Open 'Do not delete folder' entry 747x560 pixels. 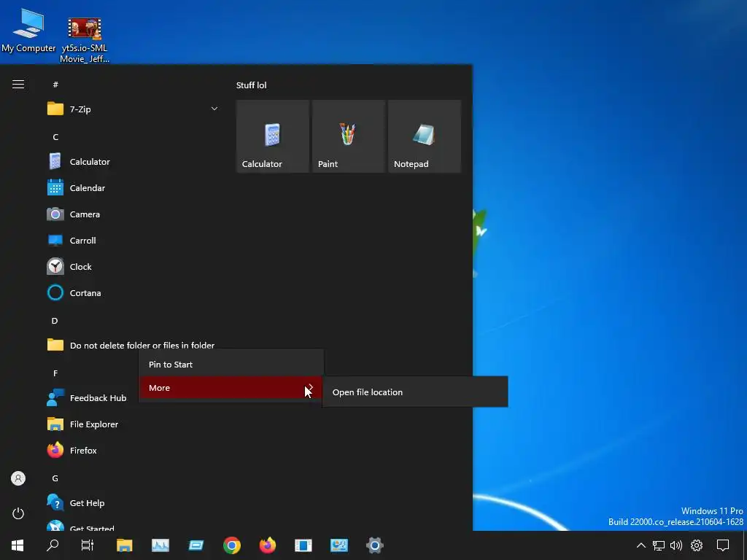[133, 345]
